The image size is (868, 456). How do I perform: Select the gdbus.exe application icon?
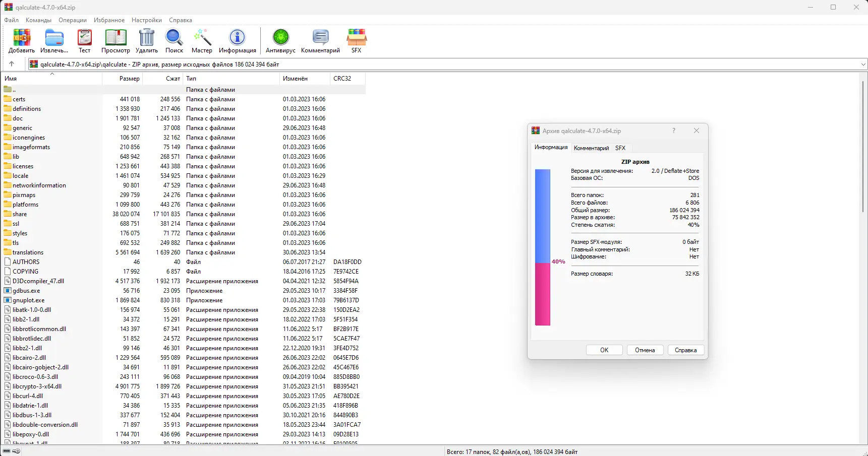coord(8,291)
